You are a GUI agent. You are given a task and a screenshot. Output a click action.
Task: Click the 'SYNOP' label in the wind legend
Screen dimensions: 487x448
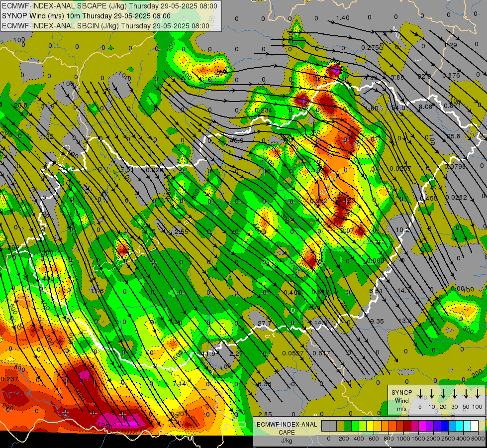point(401,392)
